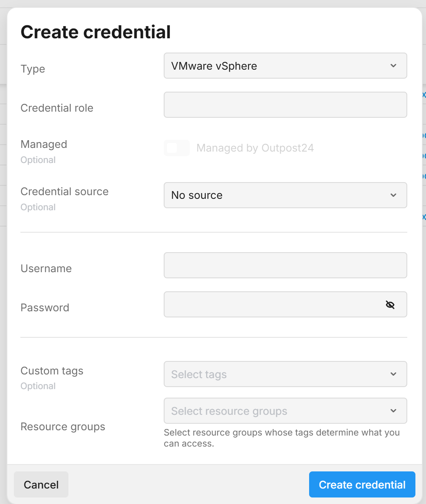Open the Credential source dropdown

285,195
